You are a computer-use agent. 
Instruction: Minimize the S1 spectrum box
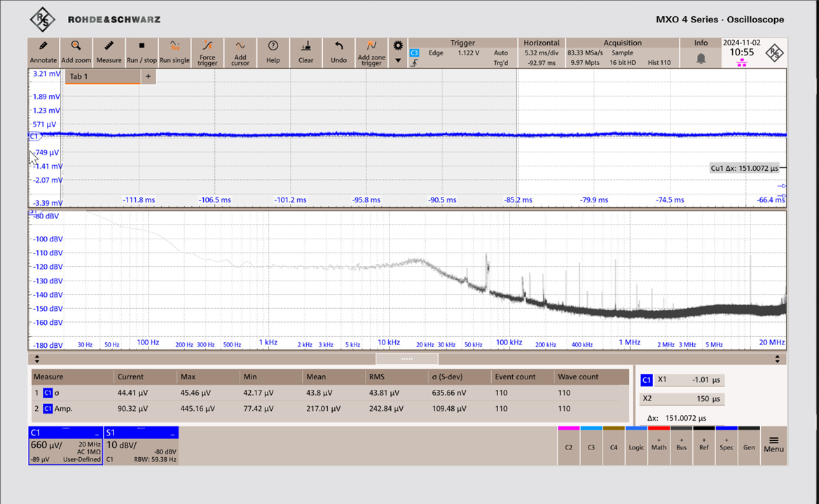tap(172, 433)
